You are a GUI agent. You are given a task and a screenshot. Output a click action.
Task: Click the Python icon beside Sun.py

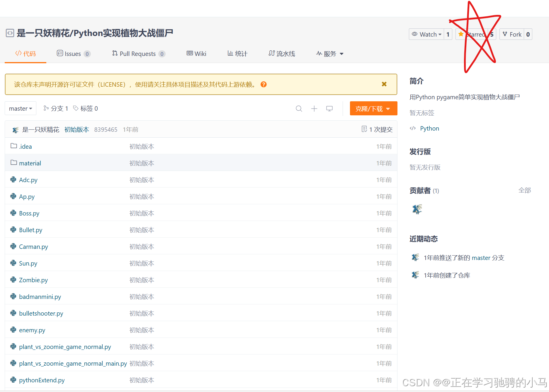pos(13,263)
